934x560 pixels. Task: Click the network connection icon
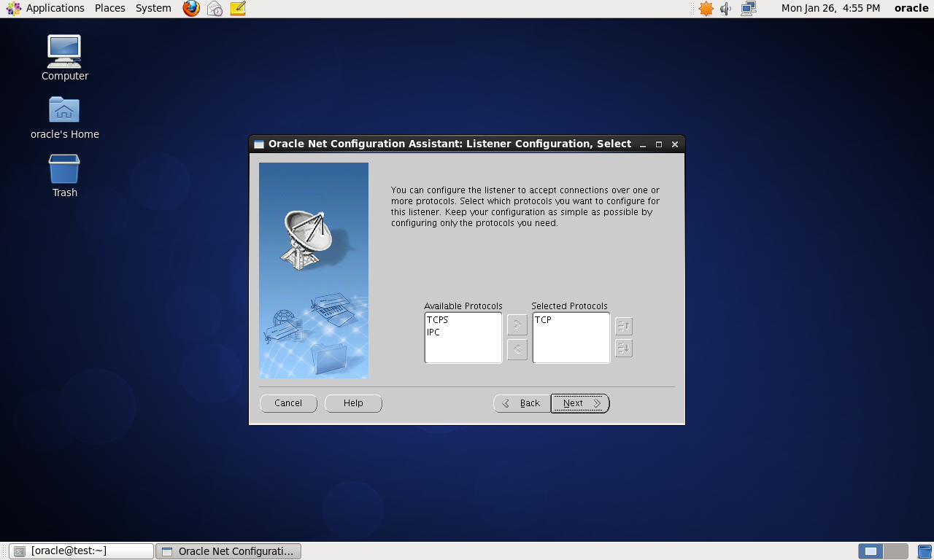pyautogui.click(x=749, y=9)
